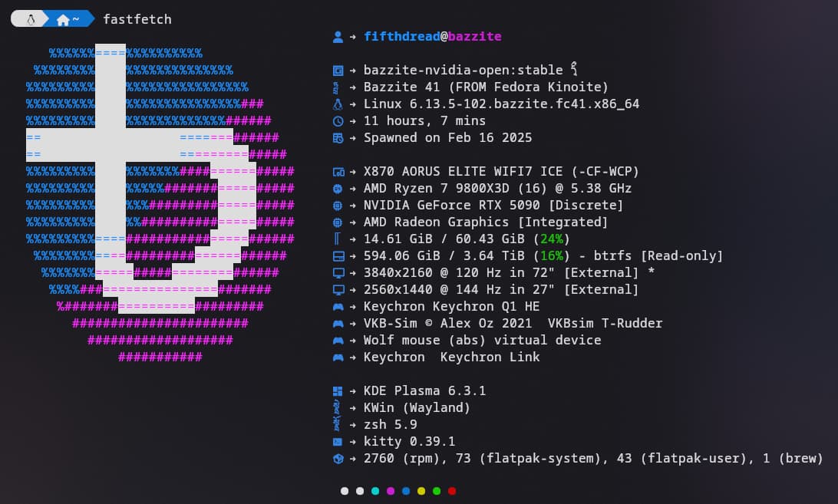Image resolution: width=838 pixels, height=504 pixels.
Task: Click the memory icon beside 14.61 GiB
Action: pyautogui.click(x=337, y=239)
